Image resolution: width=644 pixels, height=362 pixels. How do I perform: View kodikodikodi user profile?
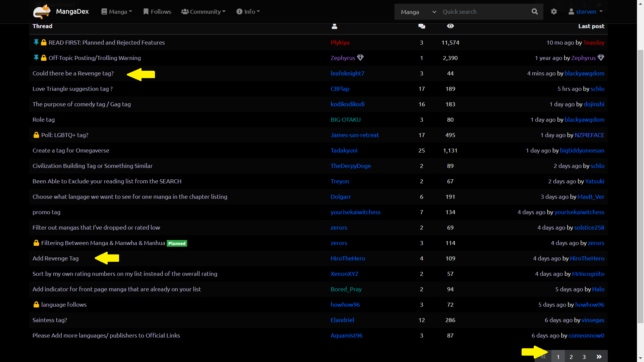click(x=347, y=104)
